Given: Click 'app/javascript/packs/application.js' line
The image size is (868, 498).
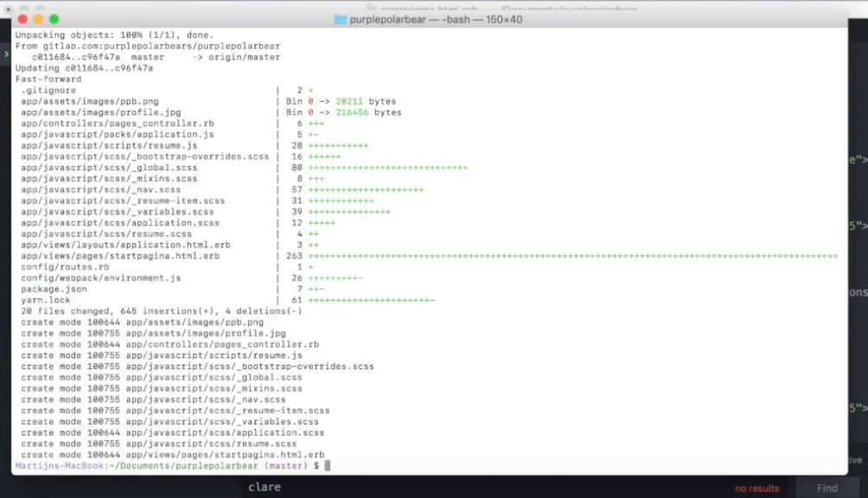Looking at the screenshot, I should coord(118,135).
